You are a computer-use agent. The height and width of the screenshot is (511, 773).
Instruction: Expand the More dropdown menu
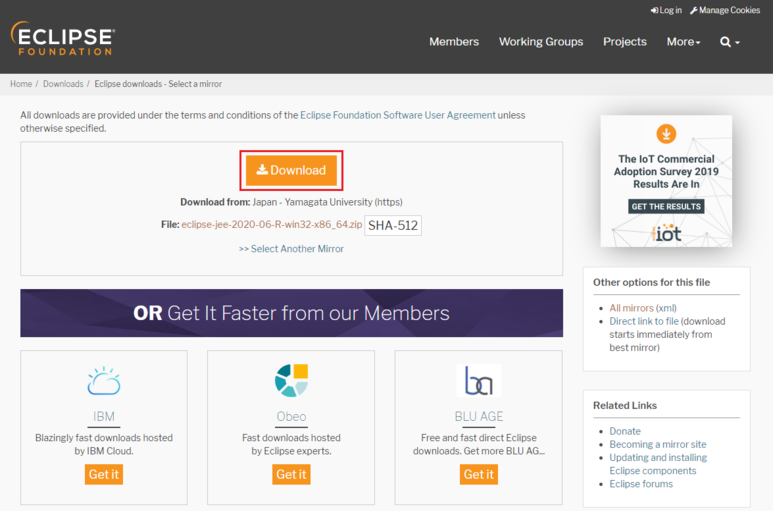pyautogui.click(x=683, y=42)
